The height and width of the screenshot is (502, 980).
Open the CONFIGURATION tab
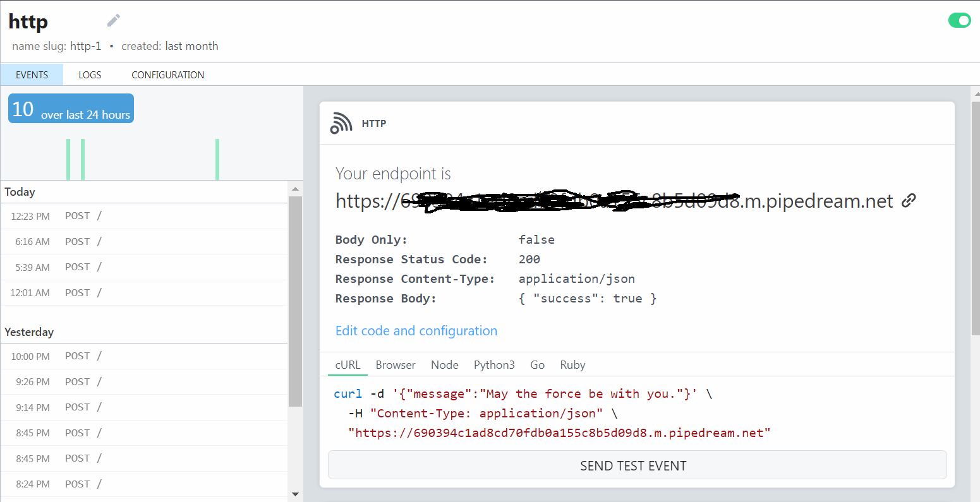click(x=167, y=75)
